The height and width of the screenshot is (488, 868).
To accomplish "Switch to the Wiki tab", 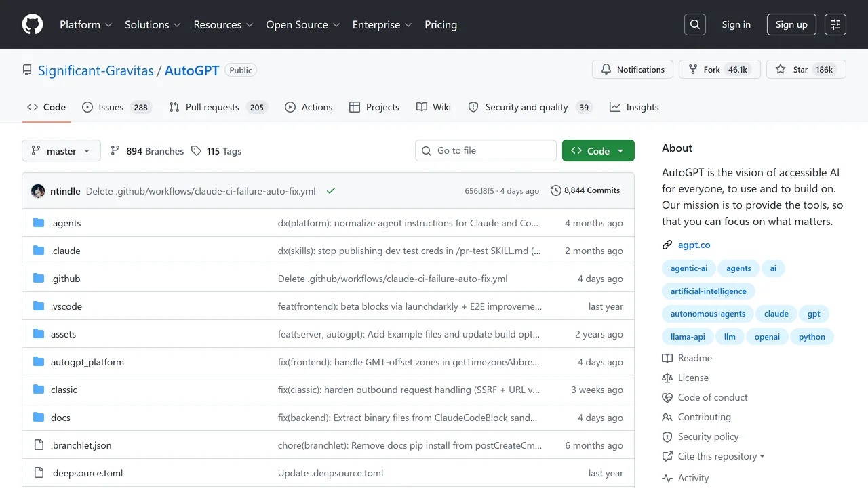I will click(x=433, y=107).
